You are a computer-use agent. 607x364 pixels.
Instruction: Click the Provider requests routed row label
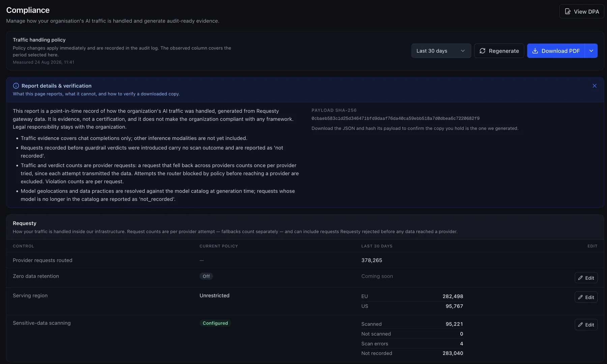pyautogui.click(x=42, y=261)
